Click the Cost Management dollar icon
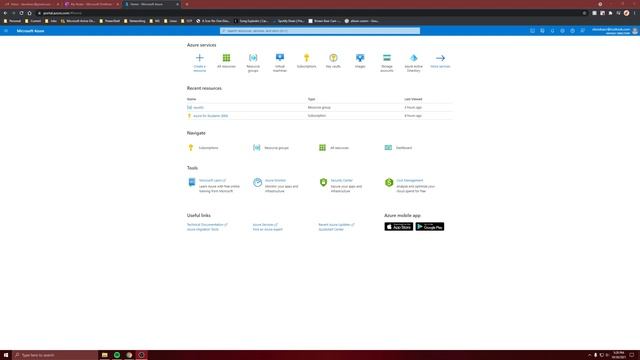Viewport: 640px width, 360px height. [389, 182]
